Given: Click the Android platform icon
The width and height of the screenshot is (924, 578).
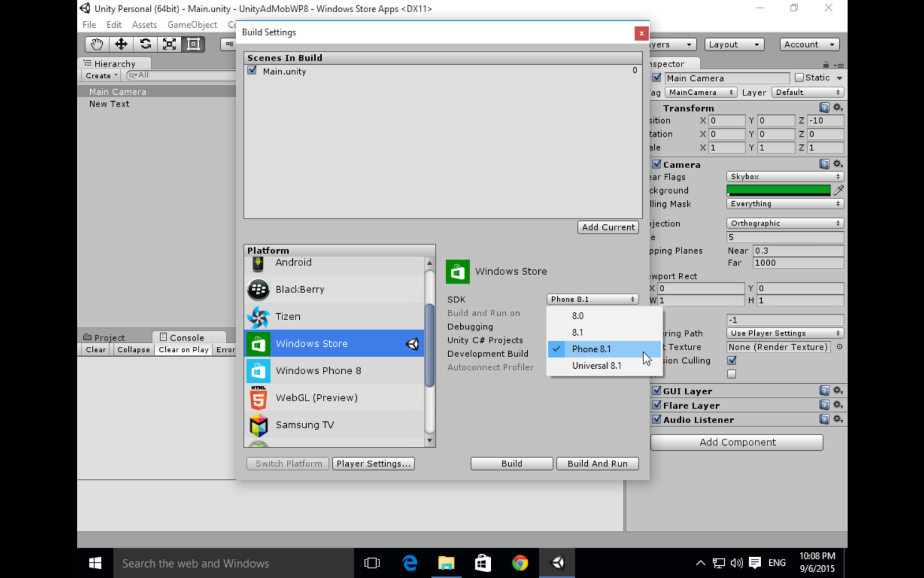Looking at the screenshot, I should 258,264.
